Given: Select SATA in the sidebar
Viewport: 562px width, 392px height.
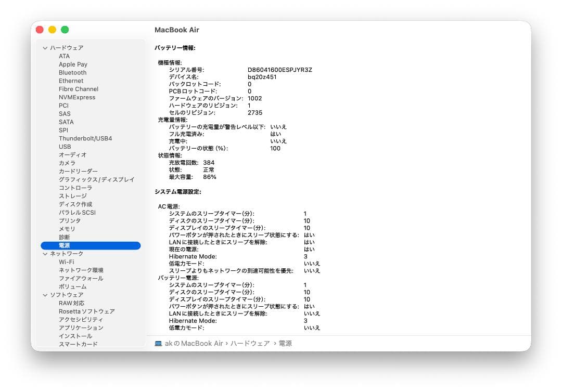Looking at the screenshot, I should click(66, 122).
